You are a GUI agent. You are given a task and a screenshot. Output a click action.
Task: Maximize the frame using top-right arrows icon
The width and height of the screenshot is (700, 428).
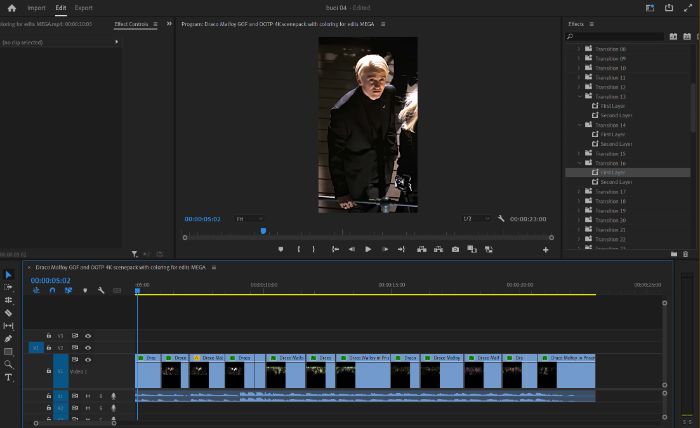point(688,8)
